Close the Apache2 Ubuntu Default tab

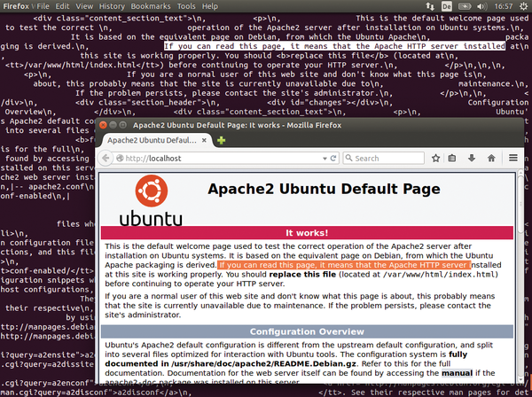click(204, 140)
